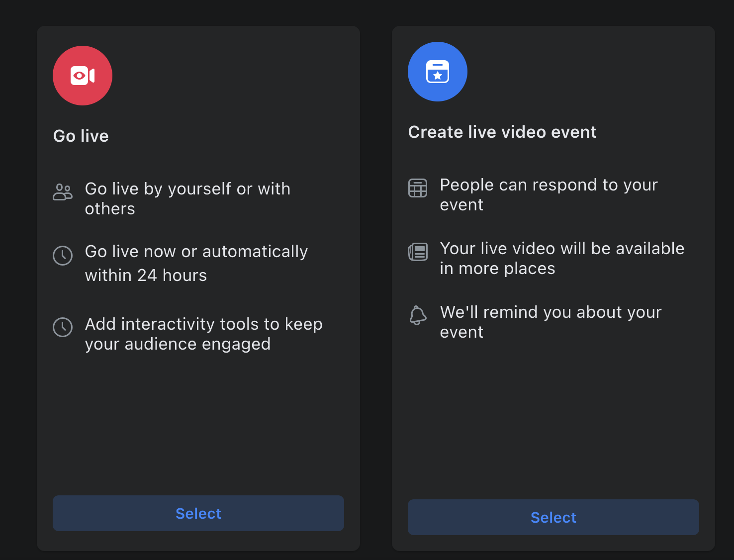Click the bell icon beside 'We'll remind you'
Viewport: 734px width, 560px height.
tap(418, 315)
